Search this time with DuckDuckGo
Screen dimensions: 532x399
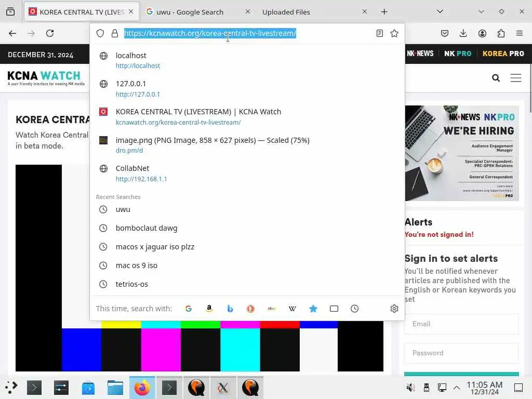coord(251,309)
